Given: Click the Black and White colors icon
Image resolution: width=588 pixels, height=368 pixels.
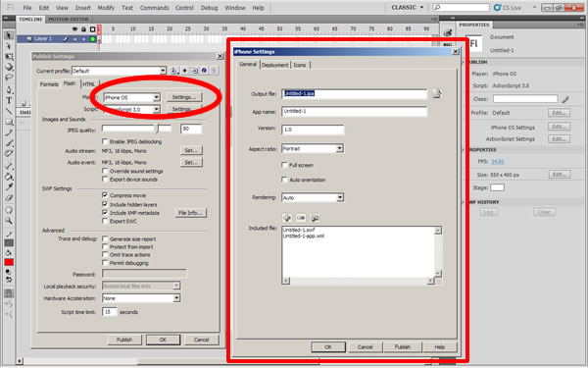Looking at the screenshot, I should click(x=9, y=272).
